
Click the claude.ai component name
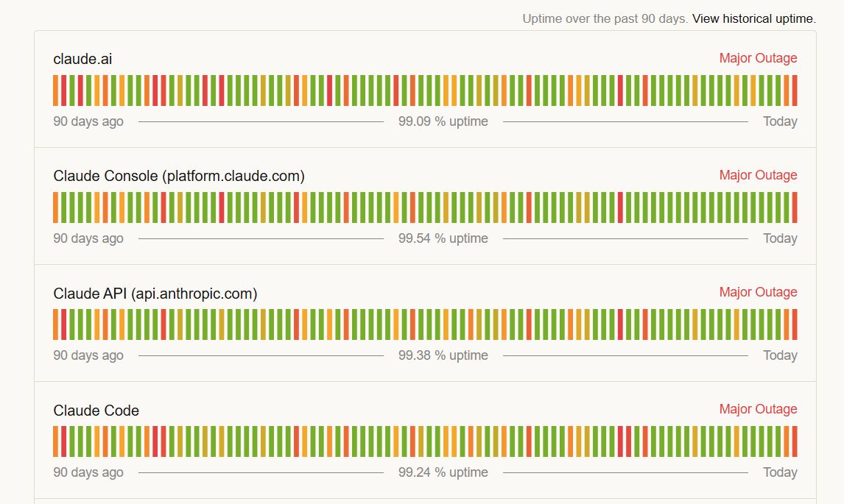[x=82, y=59]
